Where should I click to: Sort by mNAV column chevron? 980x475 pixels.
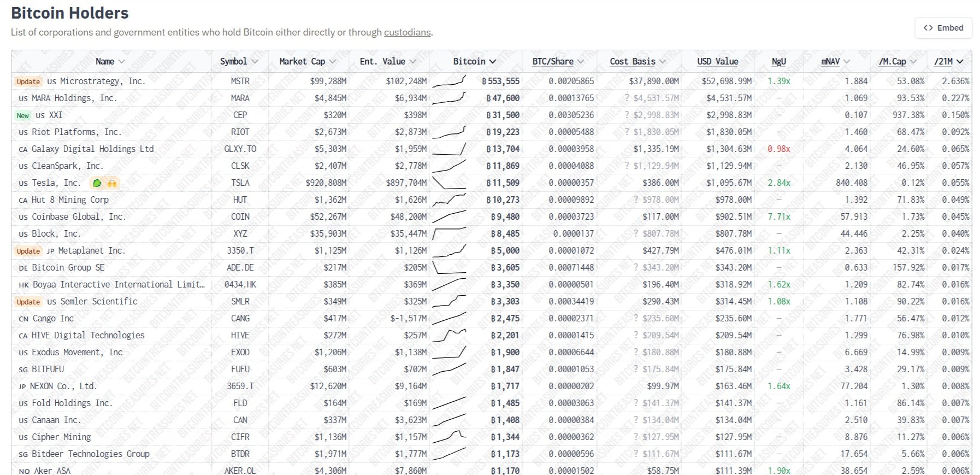(847, 61)
